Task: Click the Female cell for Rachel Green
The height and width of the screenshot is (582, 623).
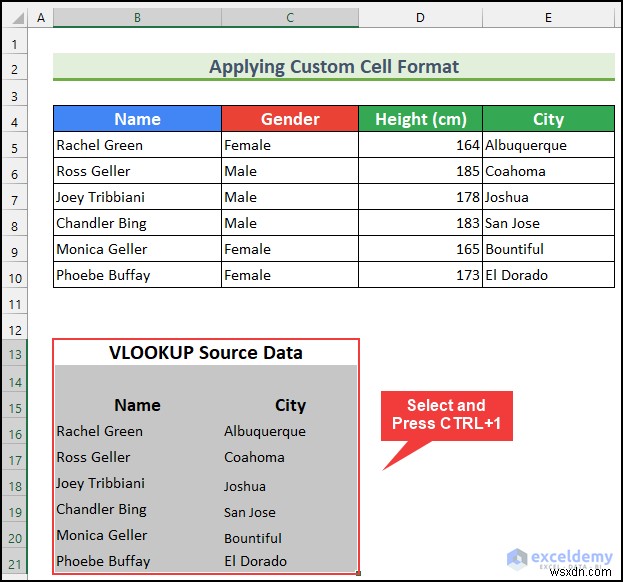Action: pyautogui.click(x=290, y=145)
